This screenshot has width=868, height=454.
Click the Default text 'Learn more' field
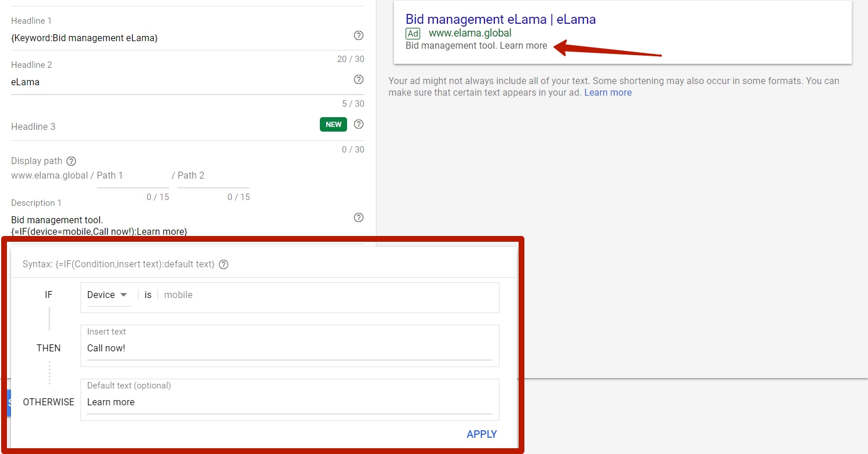pyautogui.click(x=290, y=402)
